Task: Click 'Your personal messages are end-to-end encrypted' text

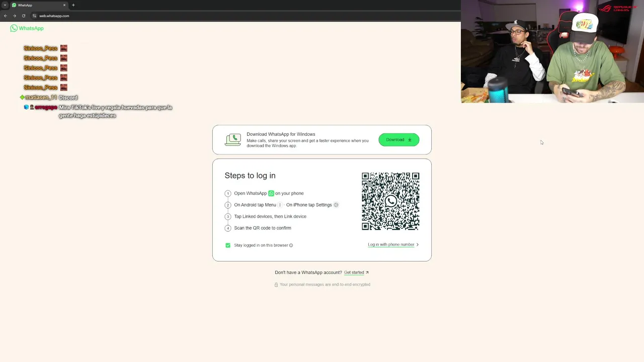Action: 325,285
